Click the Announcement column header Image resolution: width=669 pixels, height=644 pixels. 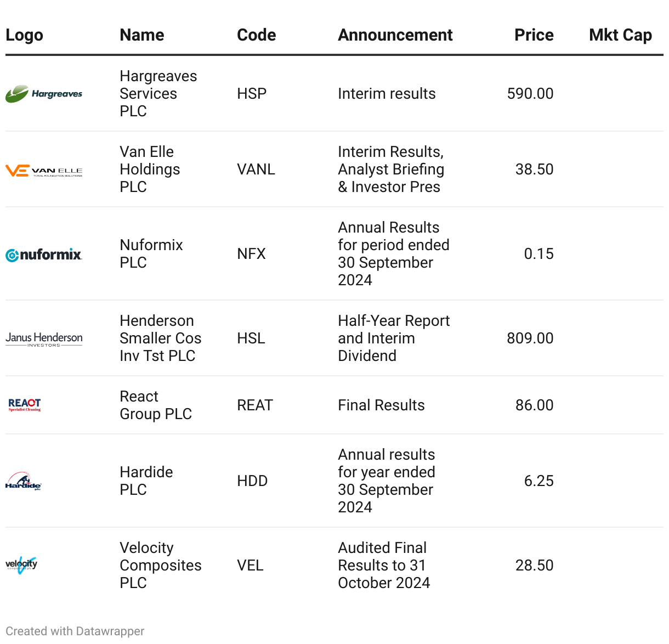tap(395, 35)
